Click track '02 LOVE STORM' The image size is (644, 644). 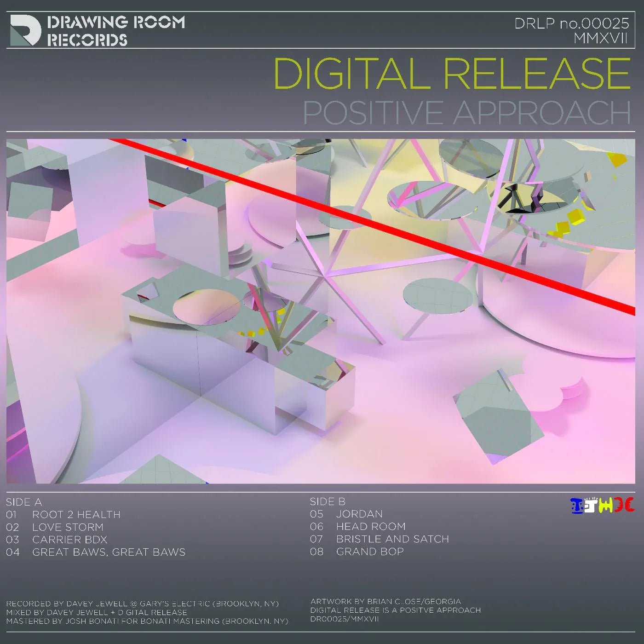(55, 527)
